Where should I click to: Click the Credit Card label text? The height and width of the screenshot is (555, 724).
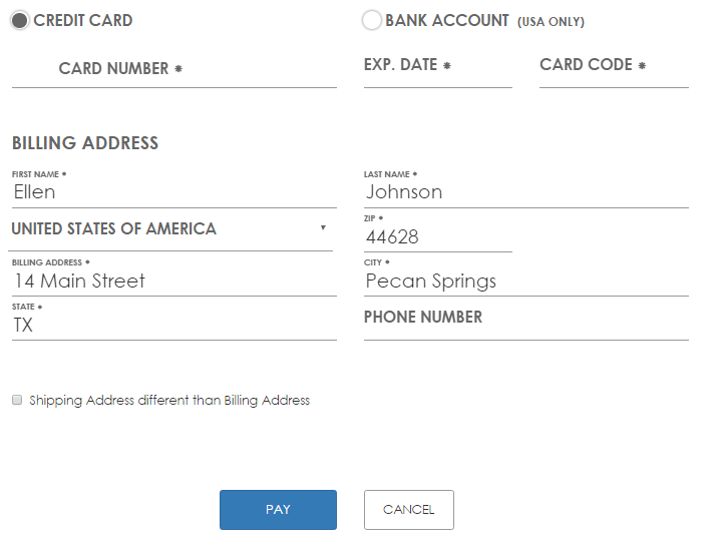tap(83, 20)
